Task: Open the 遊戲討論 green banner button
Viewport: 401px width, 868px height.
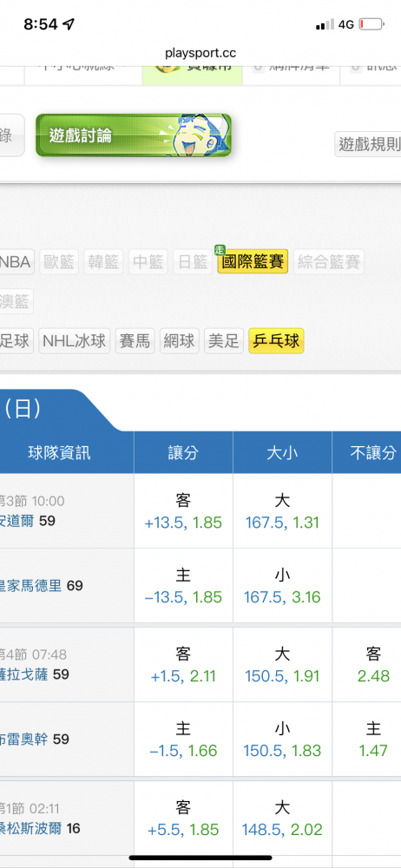Action: [134, 135]
